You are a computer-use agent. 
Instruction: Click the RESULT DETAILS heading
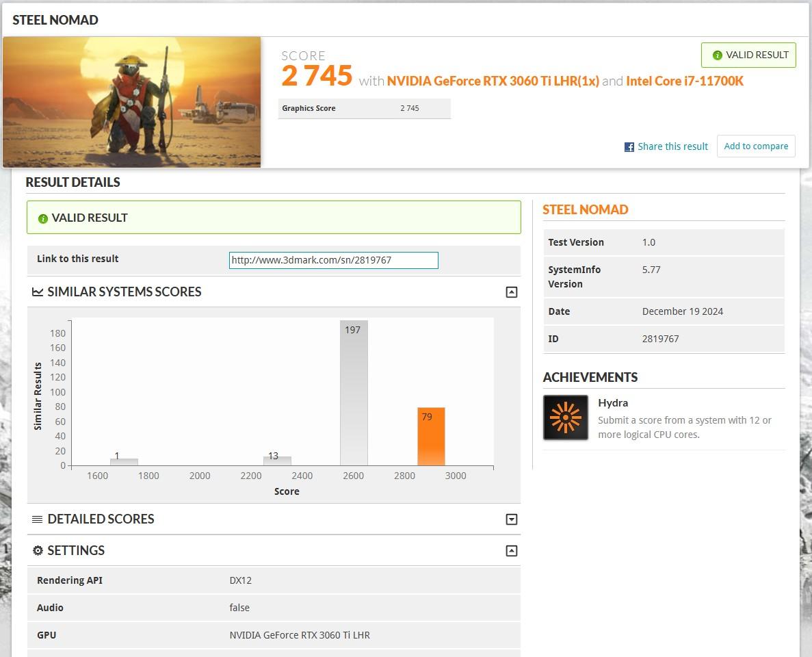click(73, 182)
